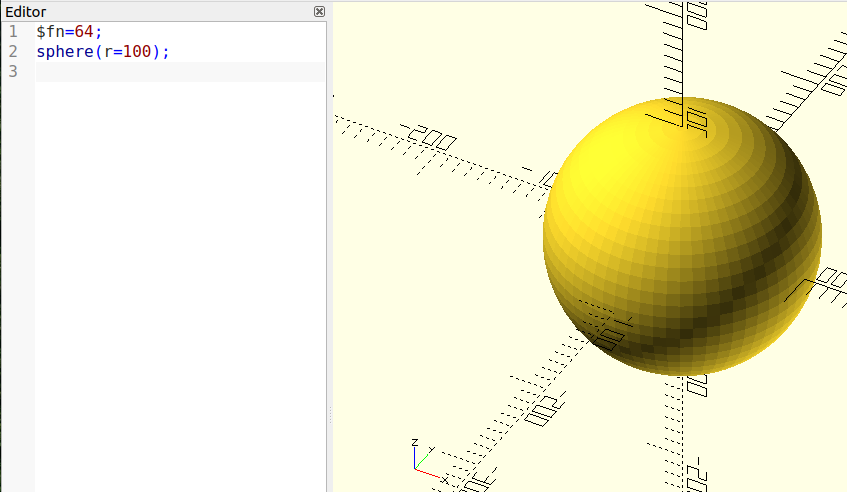Click the splitter handle between editor and viewport
847x492 pixels.
(330, 415)
